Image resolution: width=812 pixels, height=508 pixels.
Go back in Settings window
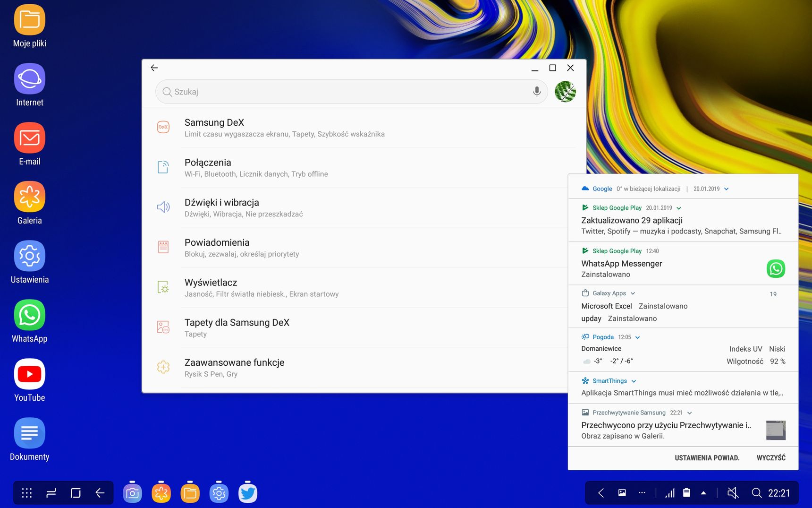point(154,68)
